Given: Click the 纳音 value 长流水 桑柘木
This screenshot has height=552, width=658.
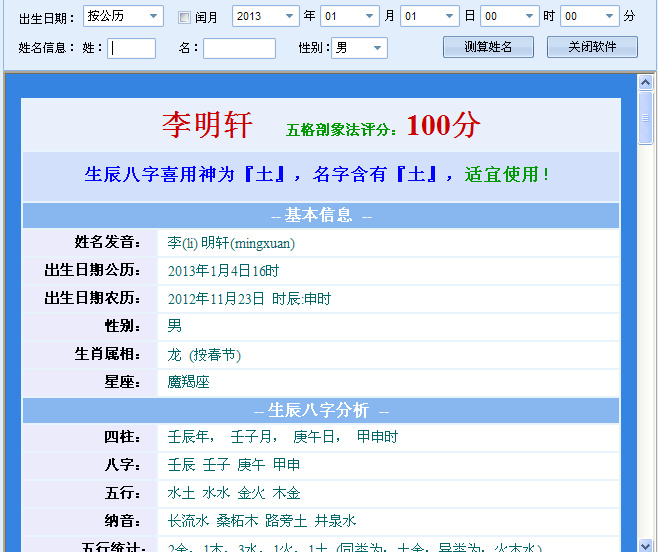Looking at the screenshot, I should tap(212, 521).
